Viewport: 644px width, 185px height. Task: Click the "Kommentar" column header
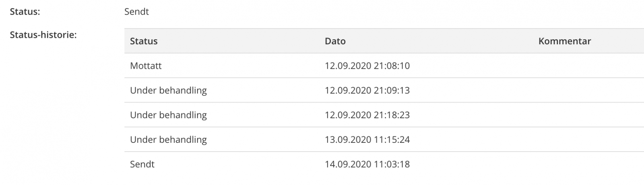click(x=564, y=41)
